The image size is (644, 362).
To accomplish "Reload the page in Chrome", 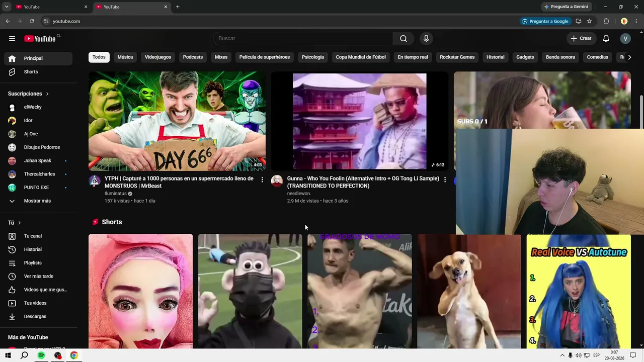I will (x=32, y=21).
